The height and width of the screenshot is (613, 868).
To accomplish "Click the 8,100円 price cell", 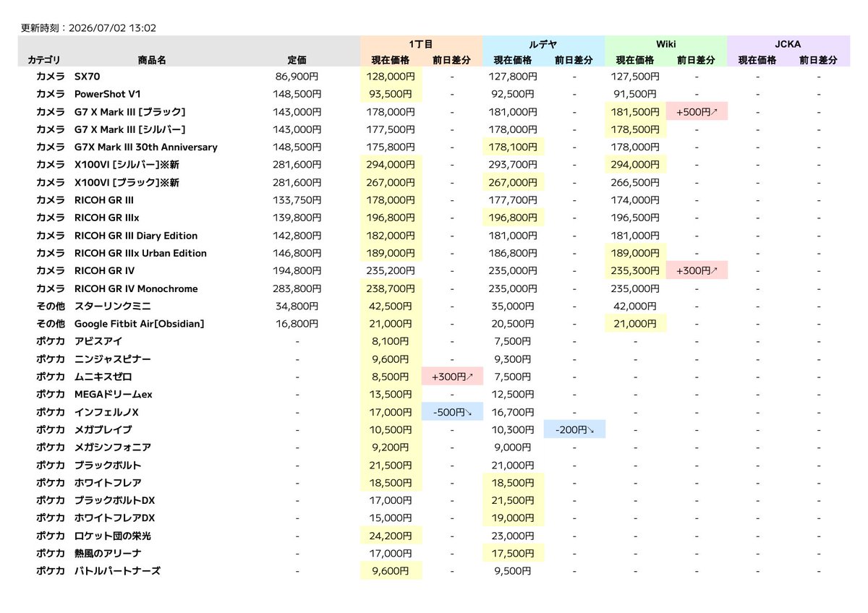I will [391, 341].
